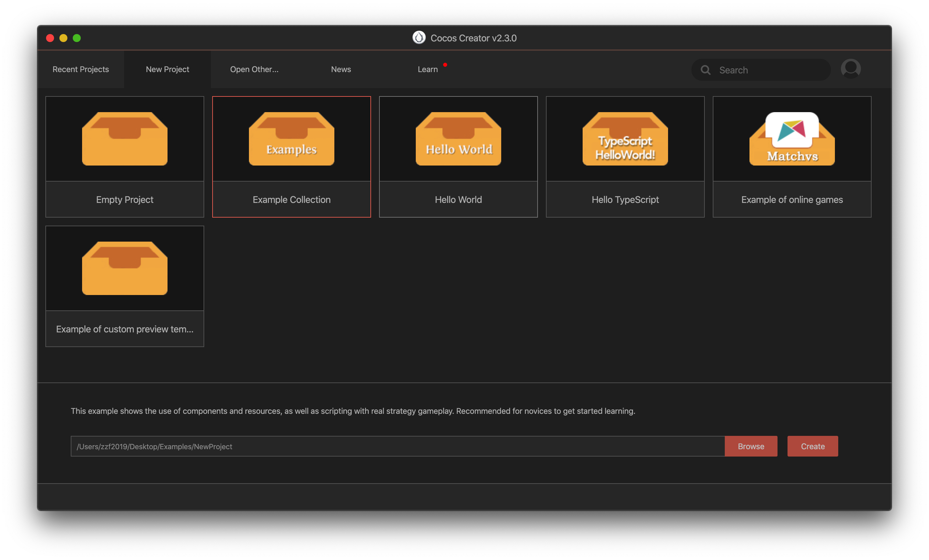Click the Hello World template label
The width and height of the screenshot is (929, 560).
point(458,200)
